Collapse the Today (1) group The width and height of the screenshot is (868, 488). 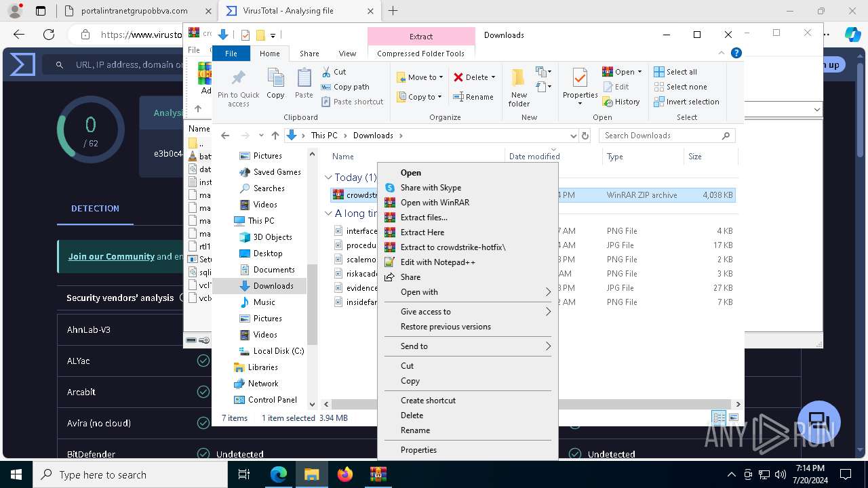pos(328,178)
